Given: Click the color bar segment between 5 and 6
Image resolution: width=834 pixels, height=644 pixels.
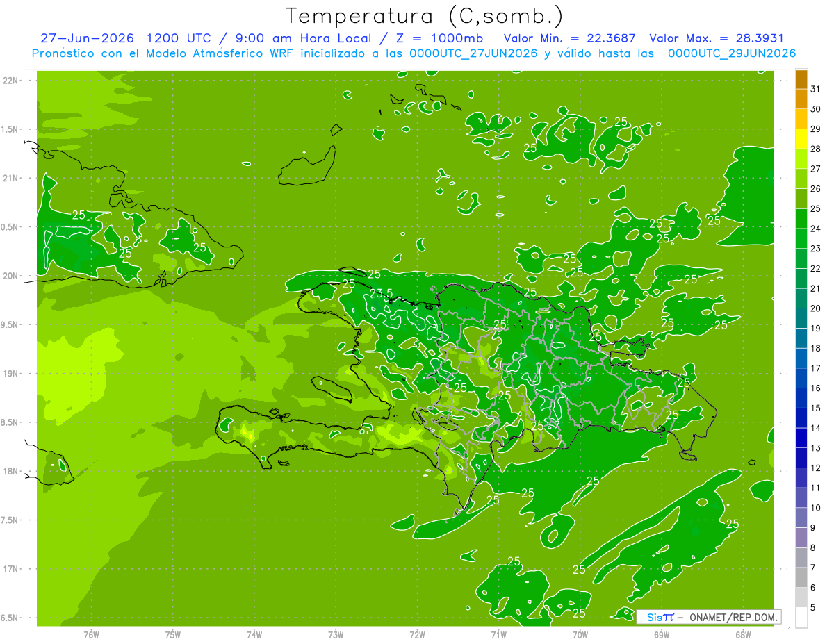Looking at the screenshot, I should pyautogui.click(x=801, y=597).
